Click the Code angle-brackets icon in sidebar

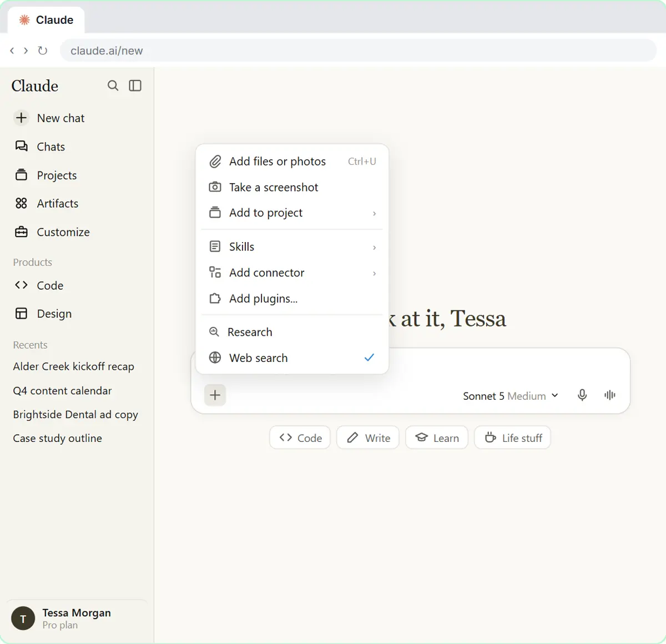click(21, 285)
